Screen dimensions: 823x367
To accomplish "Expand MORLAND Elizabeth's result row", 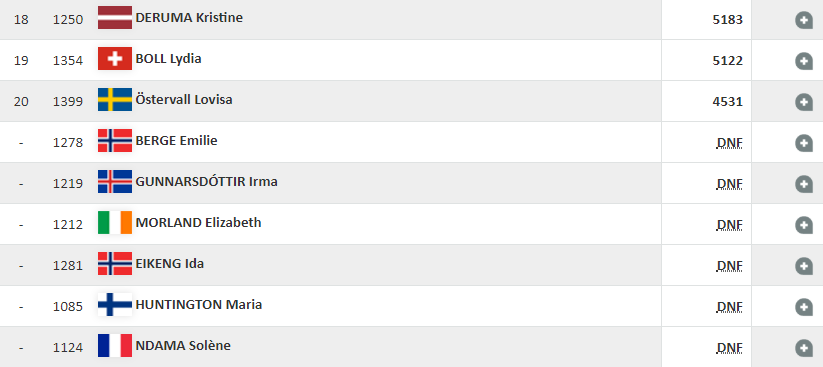I will pyautogui.click(x=804, y=225).
